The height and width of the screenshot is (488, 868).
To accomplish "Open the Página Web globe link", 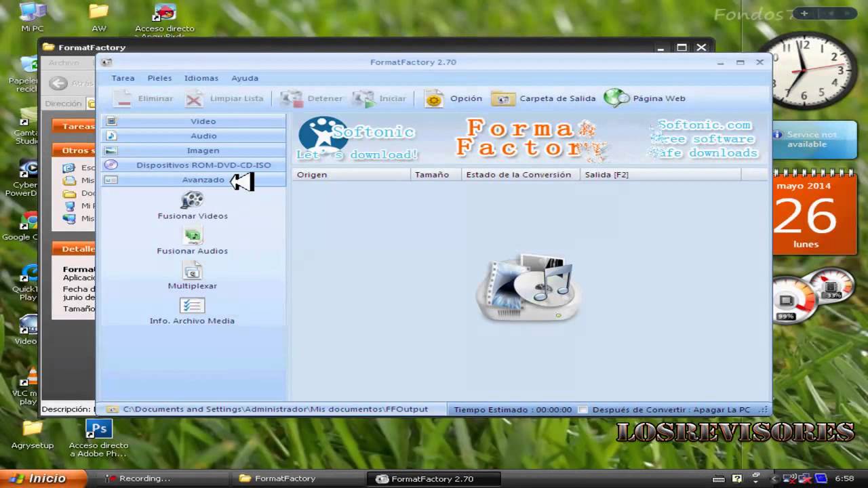I will pos(645,98).
